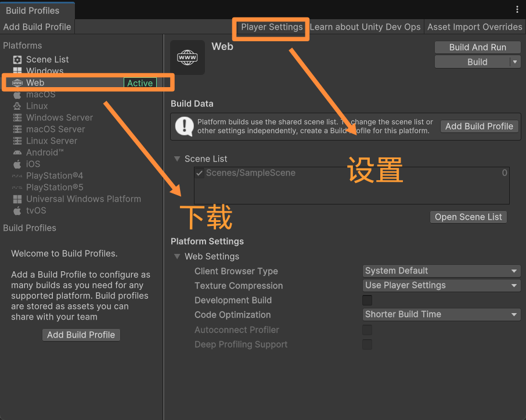526x420 pixels.
Task: Click the PlayStation 4 logo icon
Action: coord(17,176)
